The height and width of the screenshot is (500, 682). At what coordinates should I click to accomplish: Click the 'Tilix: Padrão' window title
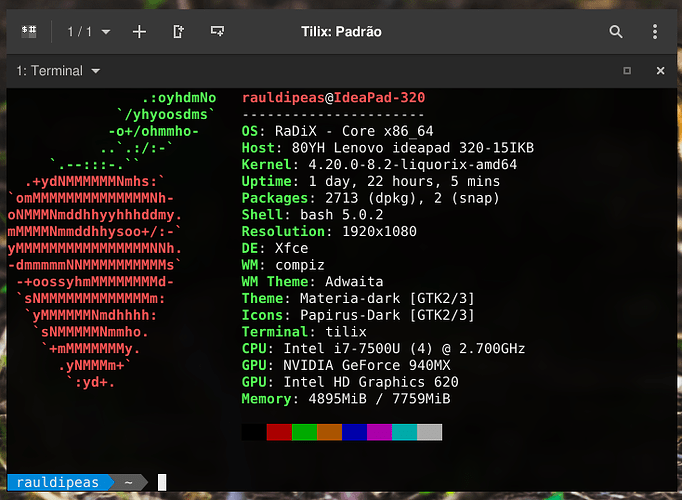click(x=341, y=32)
